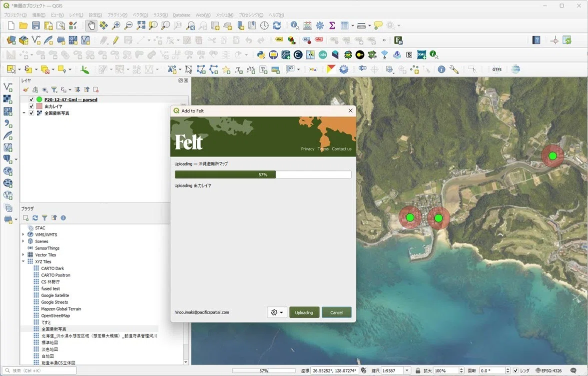The height and width of the screenshot is (376, 588).
Task: Expand the Vector Tiles browser node
Action: (x=23, y=255)
